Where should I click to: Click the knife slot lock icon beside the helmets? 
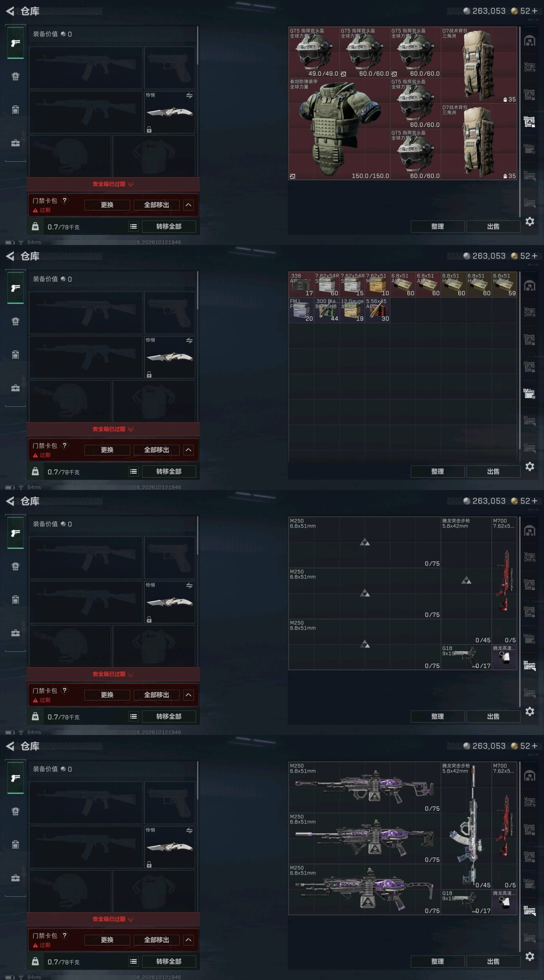point(149,129)
